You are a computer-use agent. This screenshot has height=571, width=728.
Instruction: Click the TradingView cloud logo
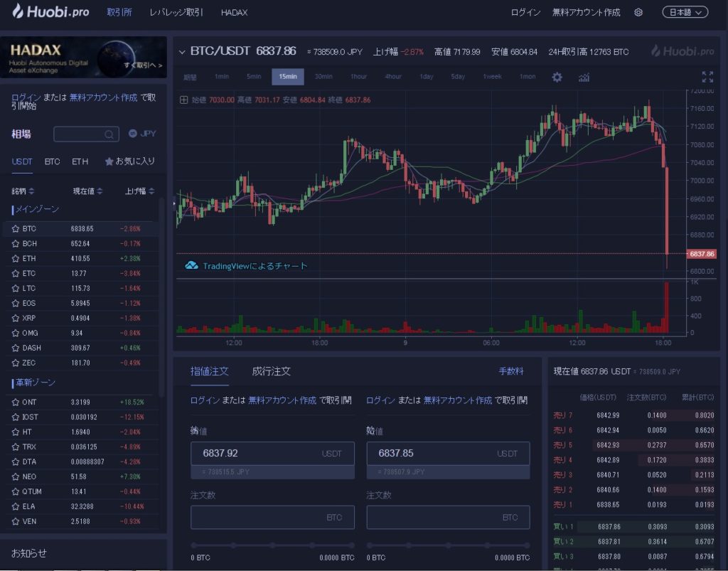191,265
